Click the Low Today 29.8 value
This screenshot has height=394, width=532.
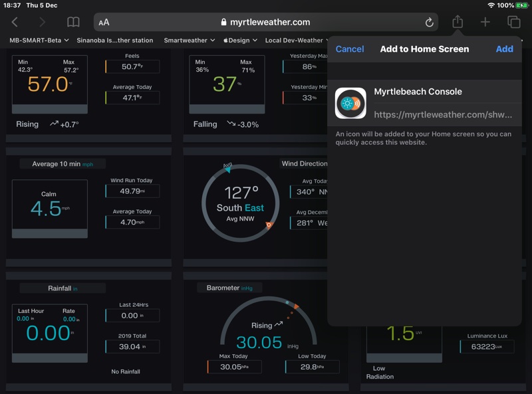pyautogui.click(x=313, y=367)
